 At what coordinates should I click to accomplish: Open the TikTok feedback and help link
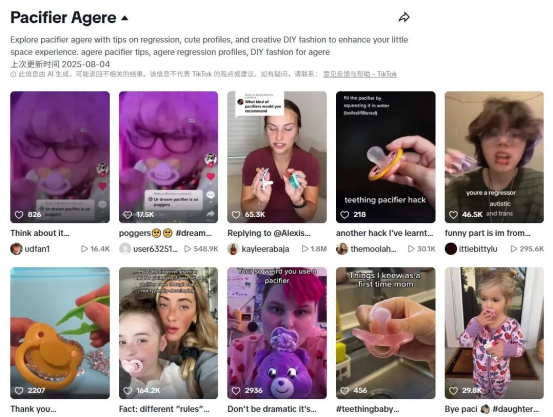[x=360, y=74]
